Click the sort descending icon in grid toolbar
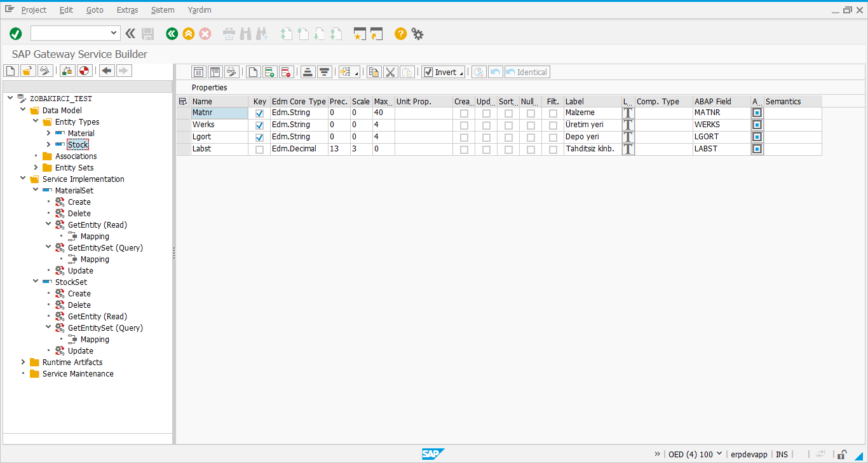Viewport: 868px width, 463px height. (325, 72)
